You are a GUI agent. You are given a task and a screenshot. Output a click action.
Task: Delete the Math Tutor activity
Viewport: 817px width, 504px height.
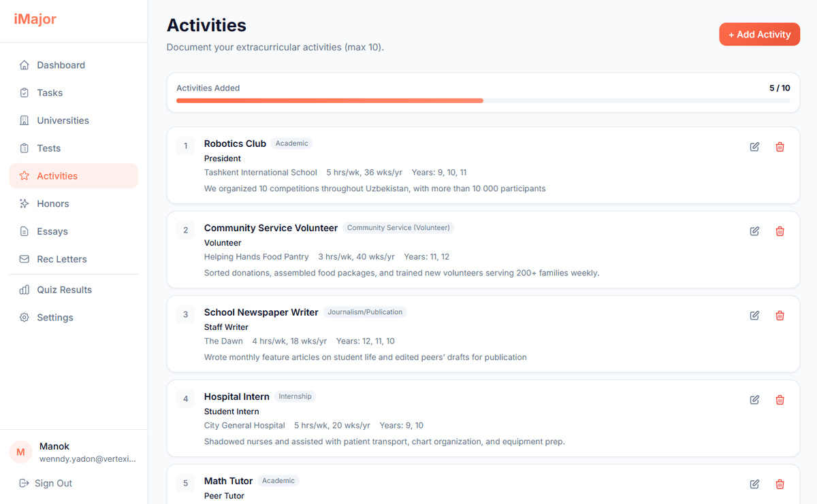coord(780,484)
